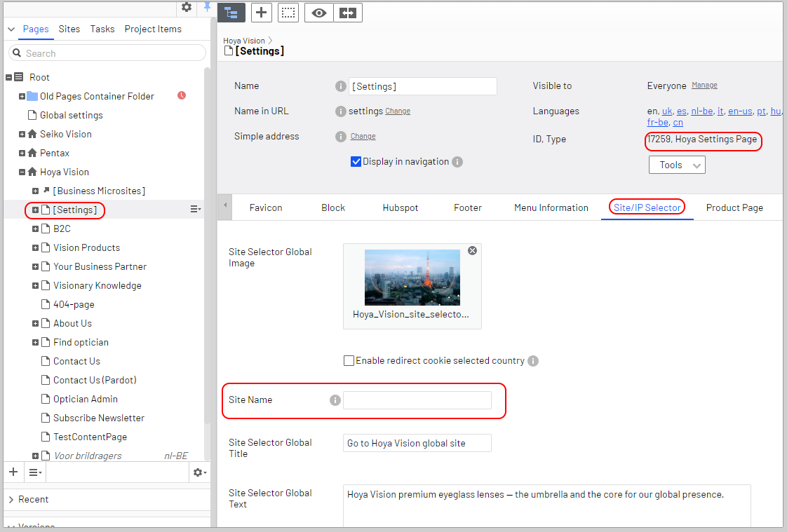Open the navigation pane settings gear

pos(186,7)
